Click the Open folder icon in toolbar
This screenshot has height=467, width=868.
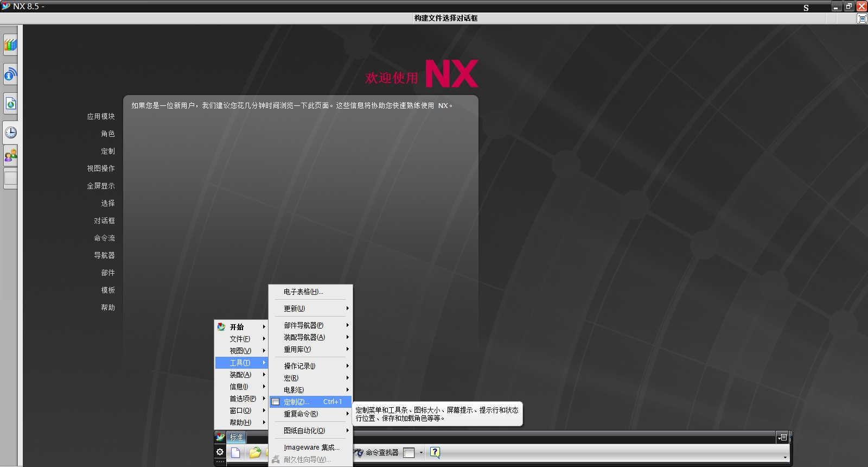point(255,452)
